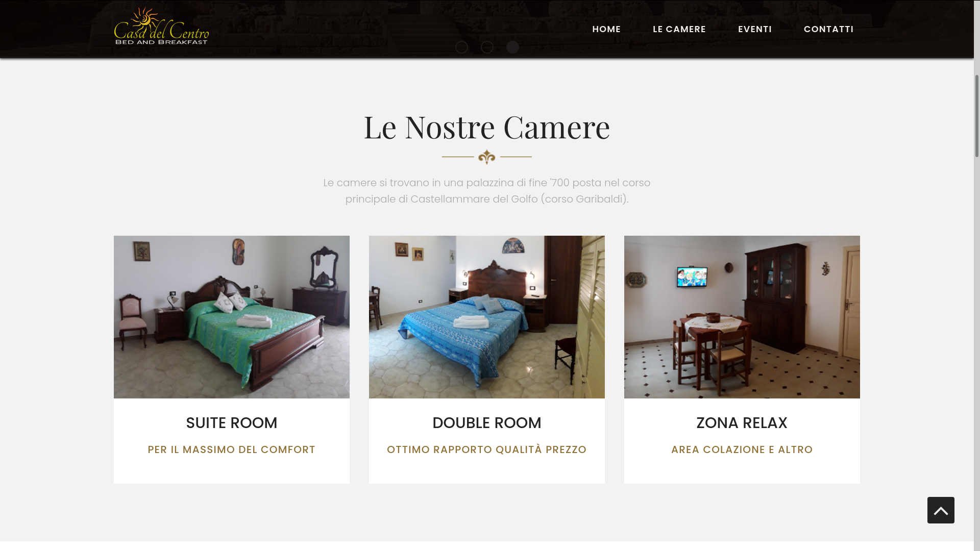Click the page vertical scrollbar thumb

pos(977,116)
